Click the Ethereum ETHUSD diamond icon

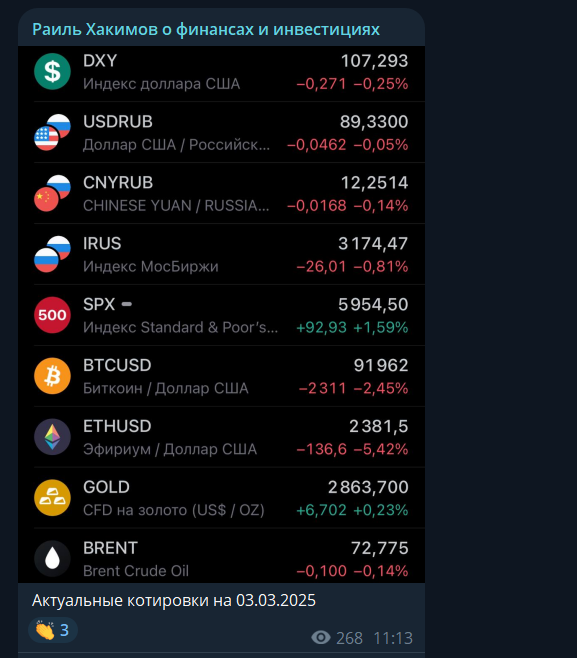(x=52, y=436)
